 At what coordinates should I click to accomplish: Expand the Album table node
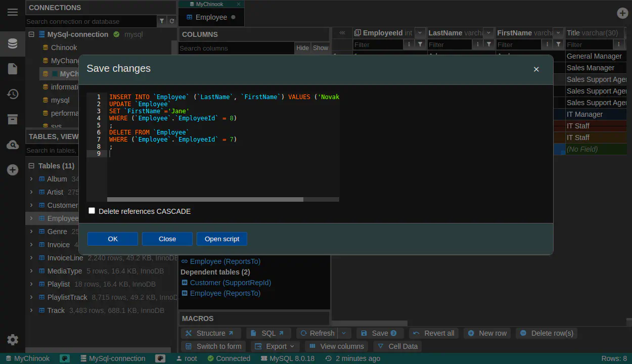point(31,179)
